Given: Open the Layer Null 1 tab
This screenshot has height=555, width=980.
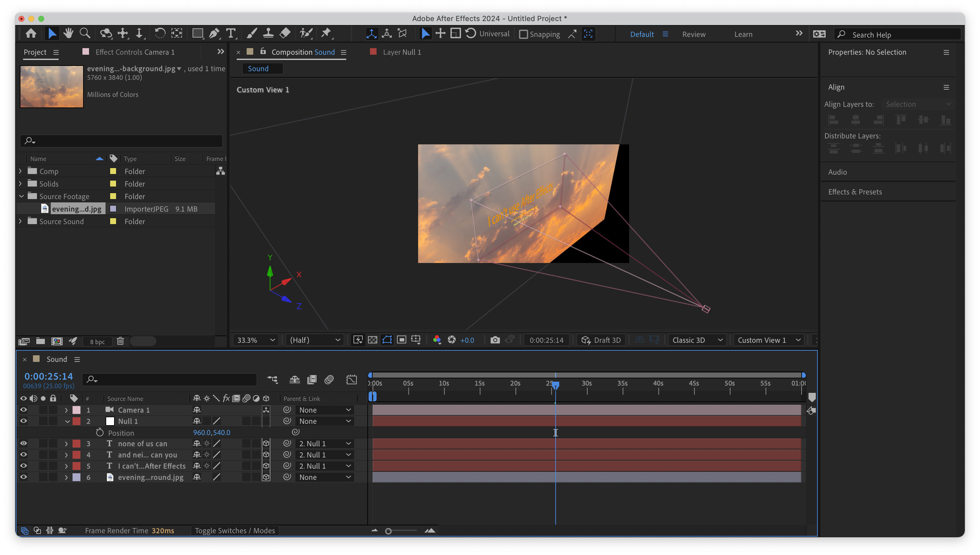Looking at the screenshot, I should [x=402, y=52].
